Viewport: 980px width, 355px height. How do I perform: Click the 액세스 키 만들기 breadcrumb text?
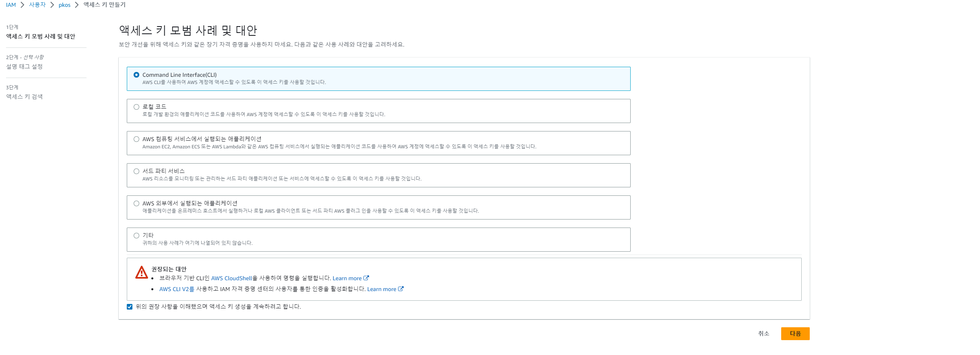click(x=105, y=5)
